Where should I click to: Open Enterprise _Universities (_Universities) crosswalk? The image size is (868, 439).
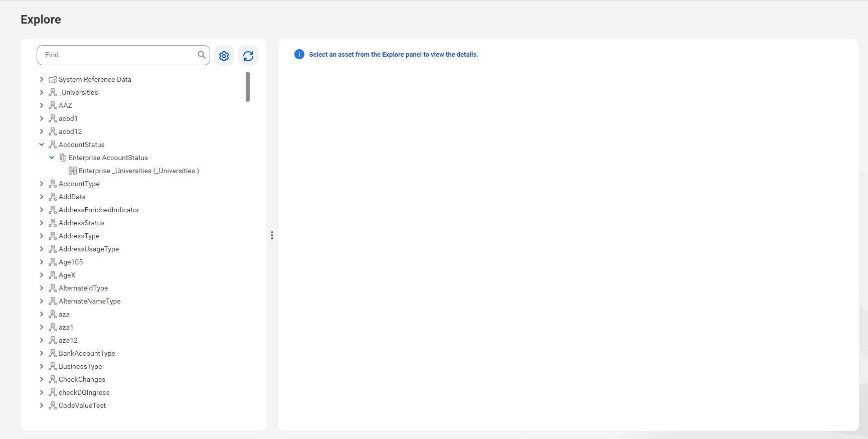coord(139,171)
